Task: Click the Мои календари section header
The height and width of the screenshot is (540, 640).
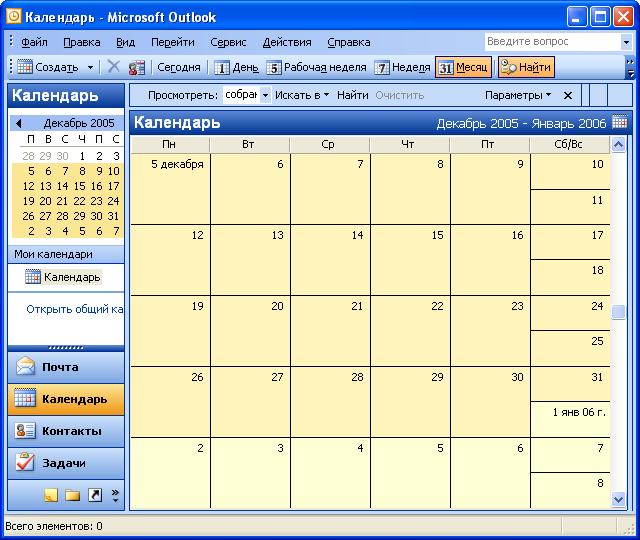Action: click(66, 254)
